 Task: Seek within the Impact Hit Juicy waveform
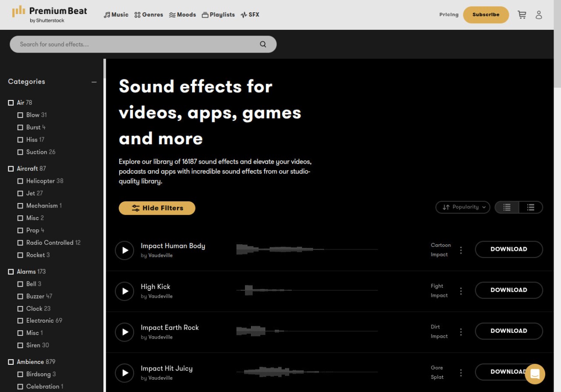(x=307, y=372)
